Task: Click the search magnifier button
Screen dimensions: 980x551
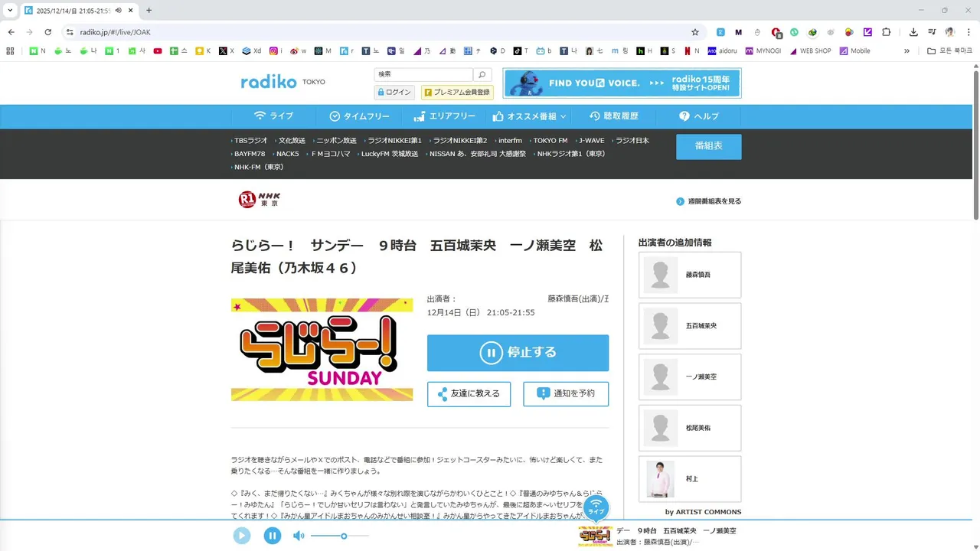Action: pos(482,74)
